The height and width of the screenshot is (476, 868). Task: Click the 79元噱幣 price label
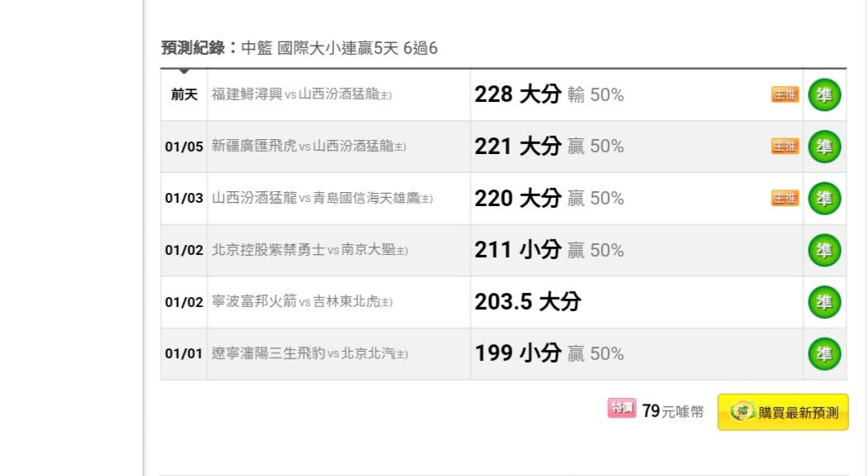pyautogui.click(x=674, y=411)
